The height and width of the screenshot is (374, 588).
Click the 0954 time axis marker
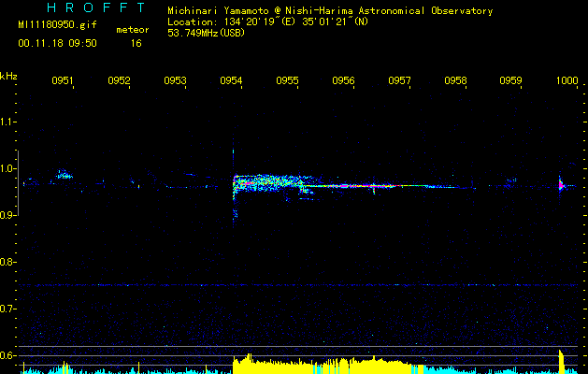231,80
